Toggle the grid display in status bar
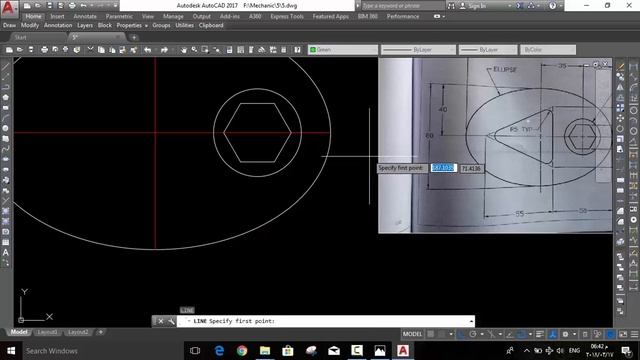 (431, 334)
